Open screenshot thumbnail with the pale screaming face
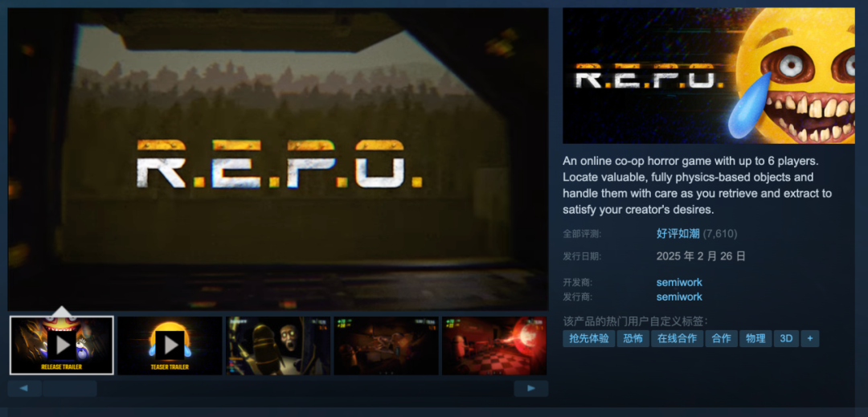Image resolution: width=868 pixels, height=417 pixels. click(278, 345)
